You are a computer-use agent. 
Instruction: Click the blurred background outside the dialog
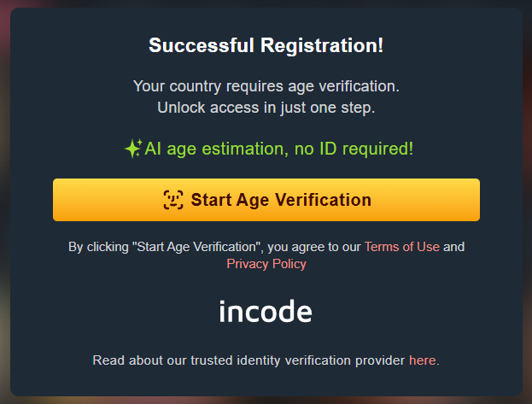click(4, 205)
